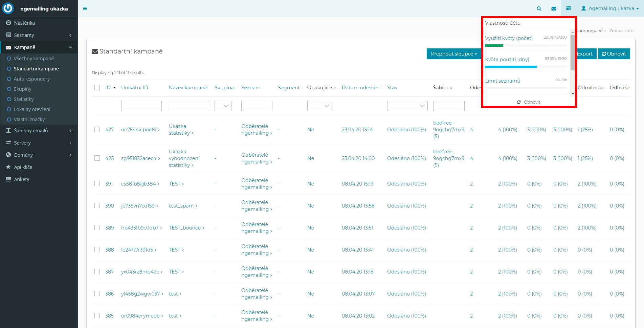Toggle the select-all checkbox in table header
The image size is (644, 328).
coord(97,88)
